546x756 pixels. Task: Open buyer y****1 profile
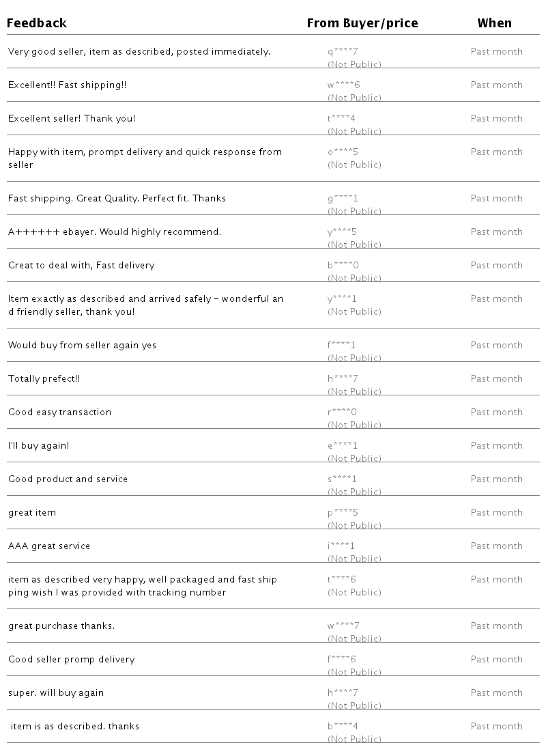[x=342, y=299]
